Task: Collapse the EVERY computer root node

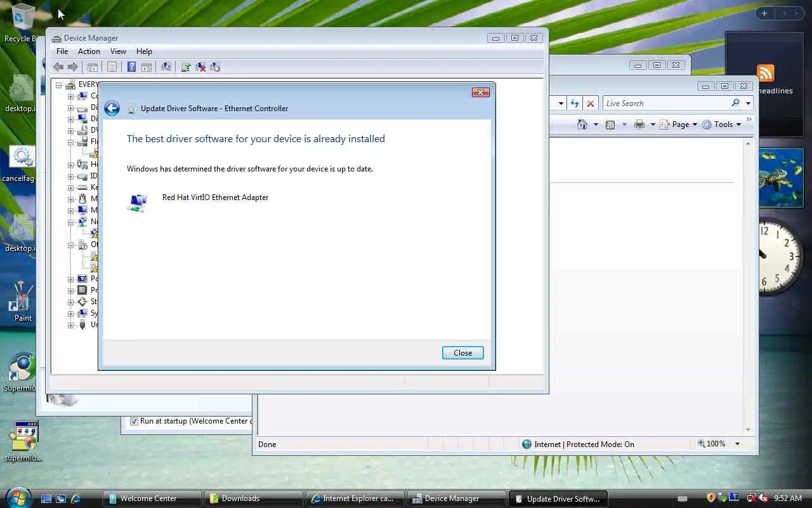Action: [x=59, y=85]
